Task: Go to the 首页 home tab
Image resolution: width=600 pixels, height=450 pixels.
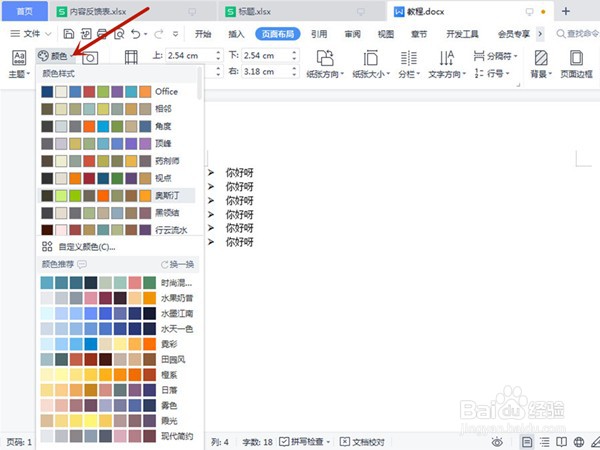Action: [x=24, y=11]
